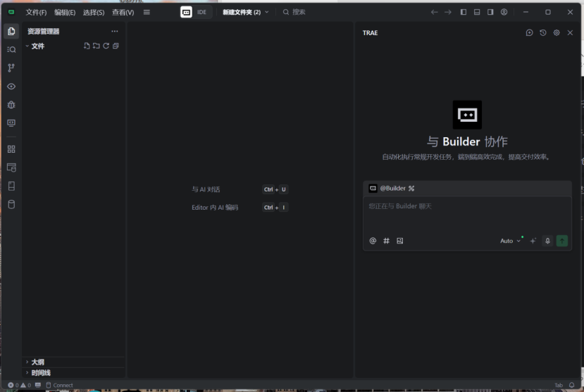The height and width of the screenshot is (392, 584).
Task: Click the 与 AI 对话 shortcut hint
Action: [206, 189]
